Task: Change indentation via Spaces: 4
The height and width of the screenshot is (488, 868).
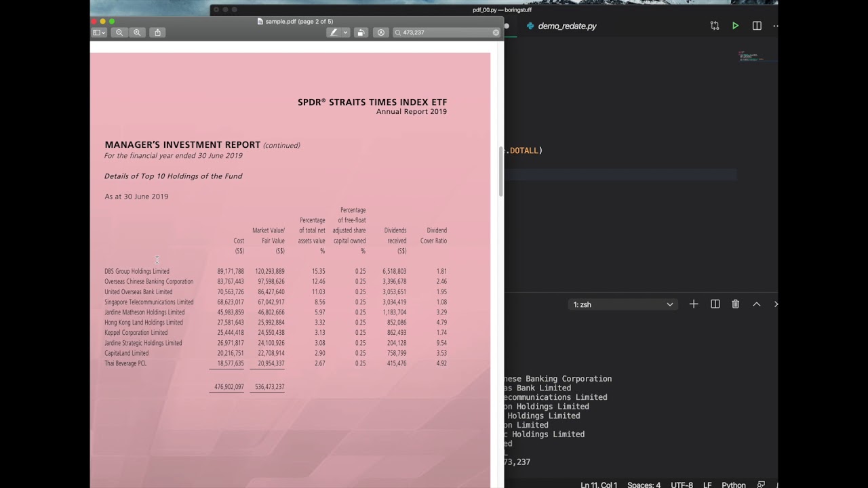Action: pos(644,485)
